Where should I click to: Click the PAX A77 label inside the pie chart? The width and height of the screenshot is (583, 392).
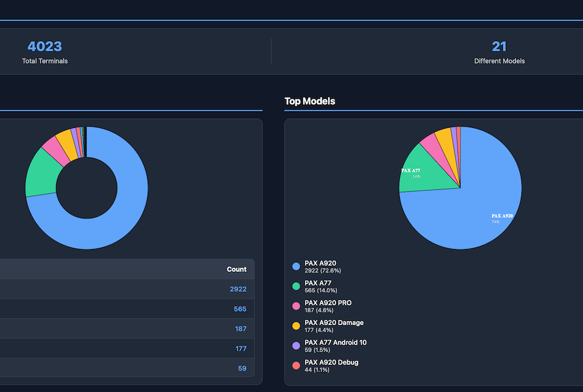coord(411,171)
